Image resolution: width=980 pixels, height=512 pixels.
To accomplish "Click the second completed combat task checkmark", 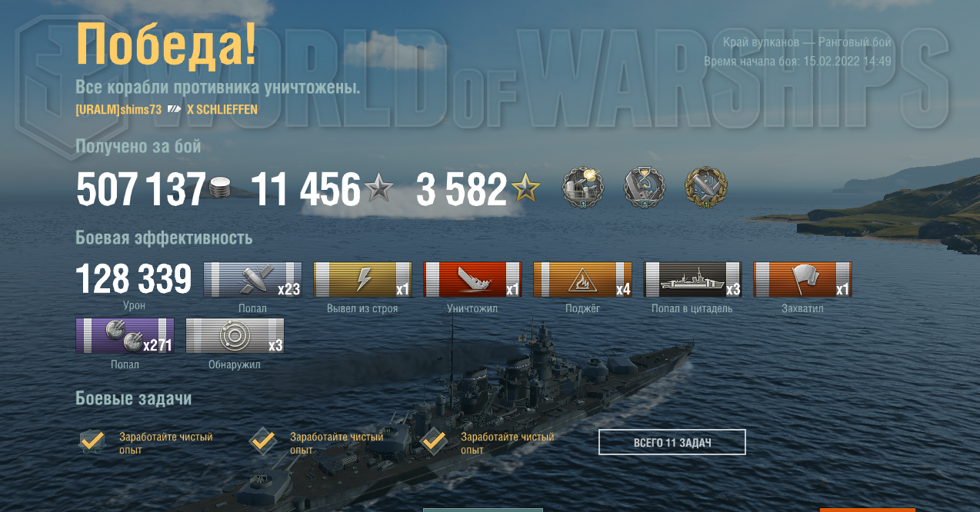I will pos(263,441).
